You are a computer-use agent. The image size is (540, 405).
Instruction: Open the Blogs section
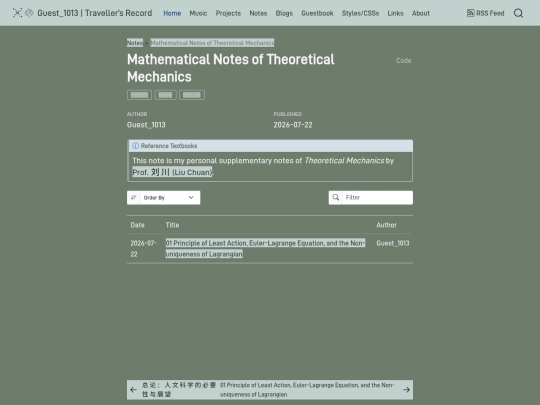[x=284, y=13]
